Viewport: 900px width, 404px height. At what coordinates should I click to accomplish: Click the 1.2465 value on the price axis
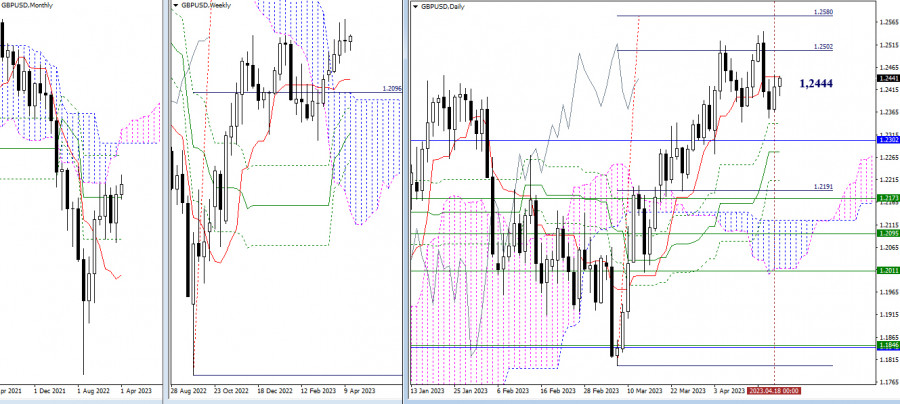click(889, 67)
